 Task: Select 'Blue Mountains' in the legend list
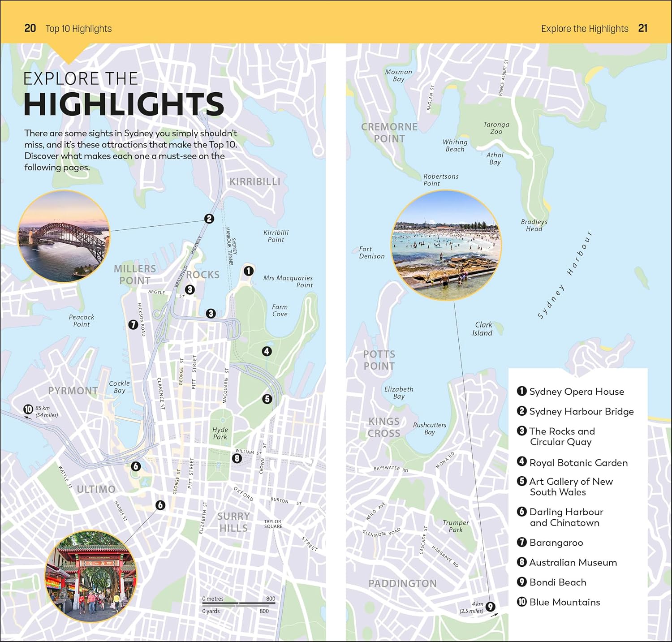[564, 602]
